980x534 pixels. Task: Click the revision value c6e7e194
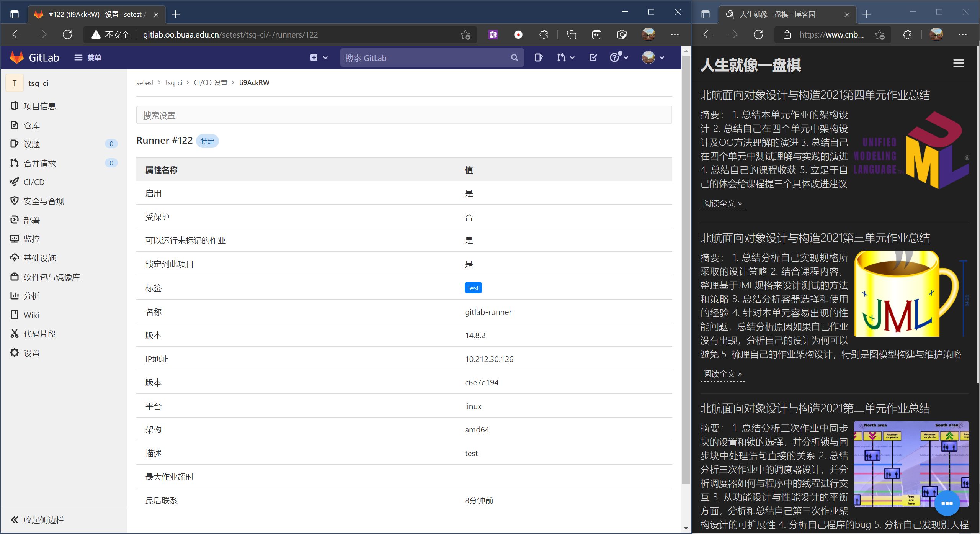click(482, 383)
